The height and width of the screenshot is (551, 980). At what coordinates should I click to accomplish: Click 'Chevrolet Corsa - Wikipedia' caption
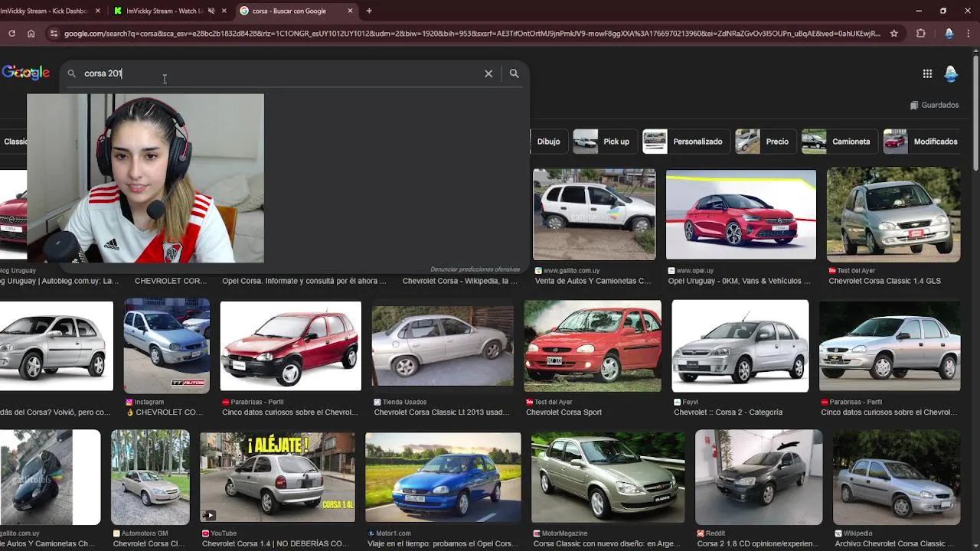[x=460, y=281]
